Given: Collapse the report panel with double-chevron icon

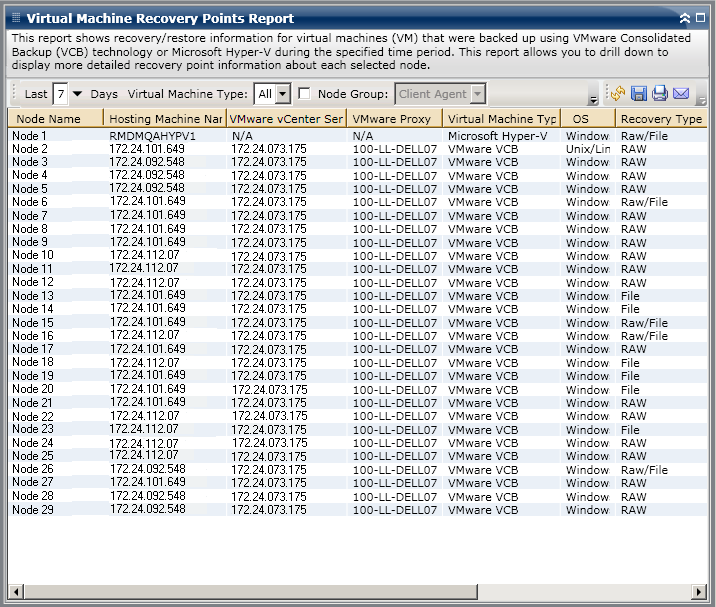Looking at the screenshot, I should point(684,18).
